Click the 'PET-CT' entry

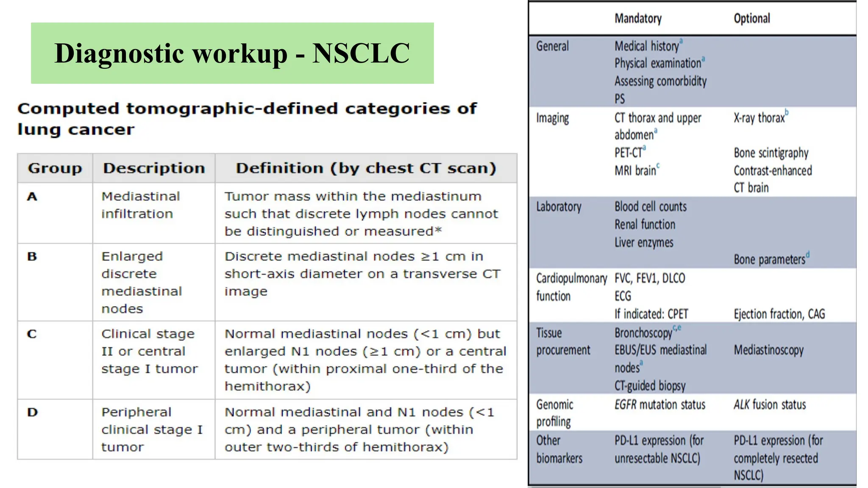tap(630, 152)
